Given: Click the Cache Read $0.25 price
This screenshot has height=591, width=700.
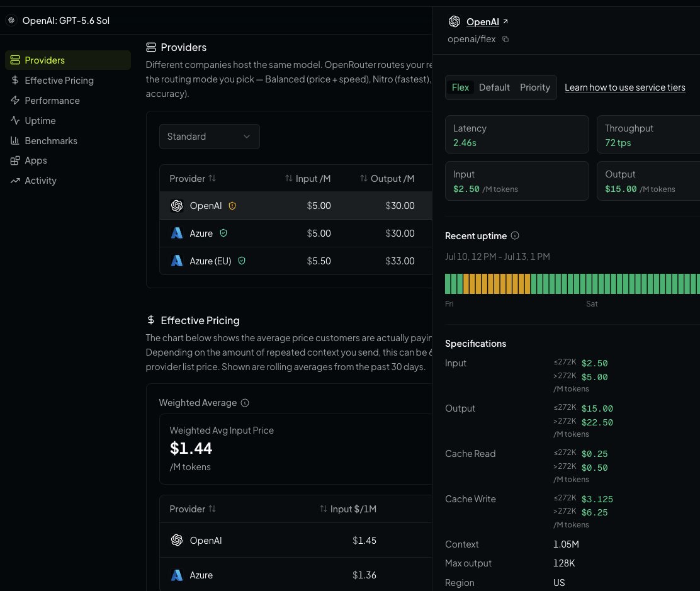Looking at the screenshot, I should click(594, 454).
